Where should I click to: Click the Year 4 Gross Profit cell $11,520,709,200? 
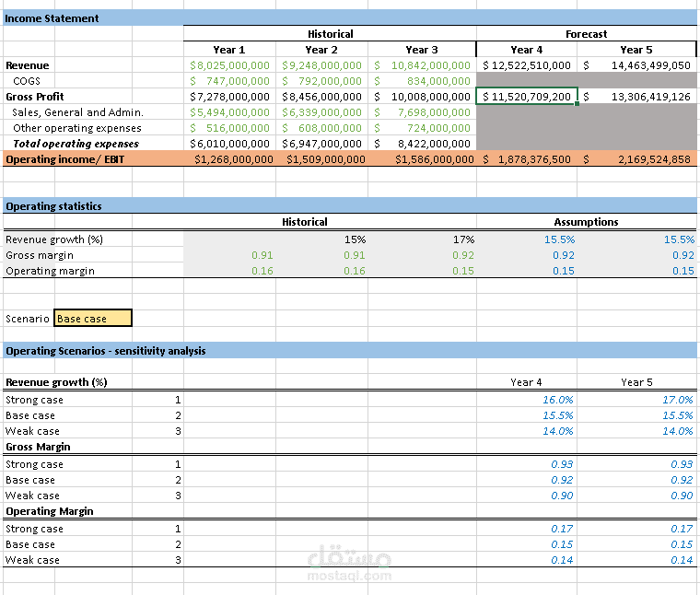[x=527, y=97]
